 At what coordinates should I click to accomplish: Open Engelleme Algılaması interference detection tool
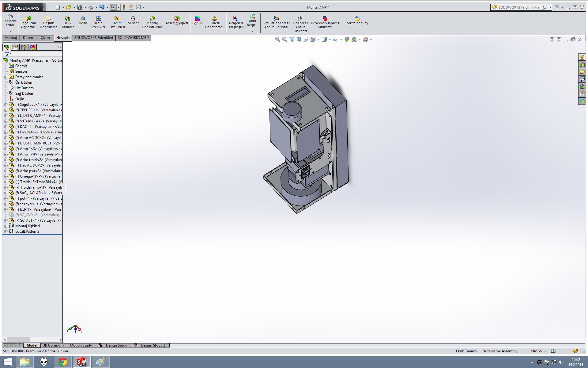pyautogui.click(x=28, y=22)
